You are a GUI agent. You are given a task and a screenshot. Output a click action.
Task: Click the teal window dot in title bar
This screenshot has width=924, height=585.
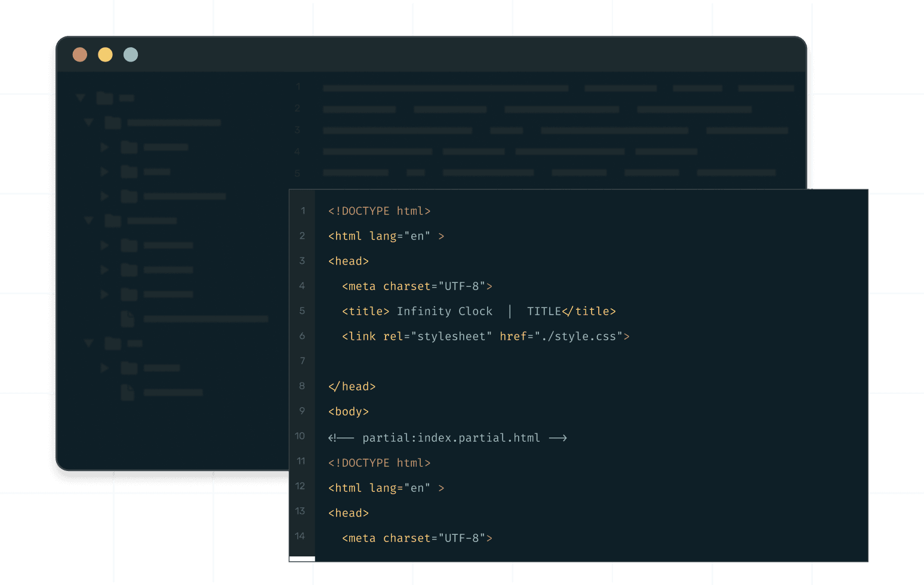pos(131,55)
